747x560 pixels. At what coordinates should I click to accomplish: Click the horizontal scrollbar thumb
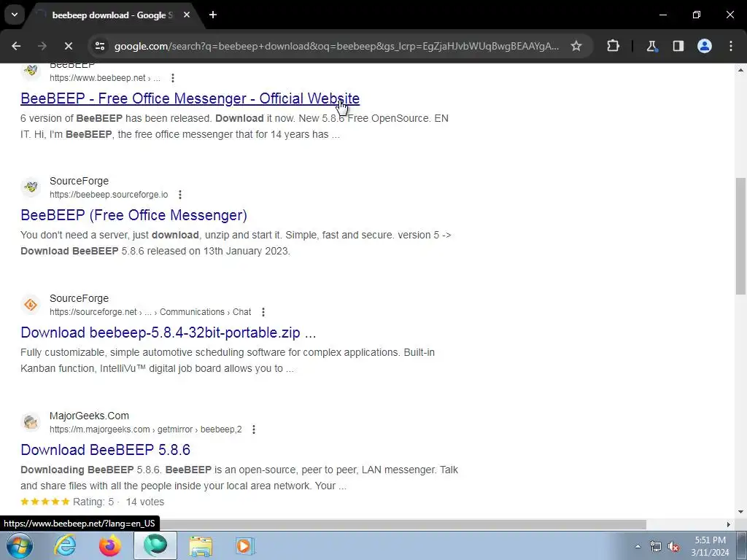403,524
